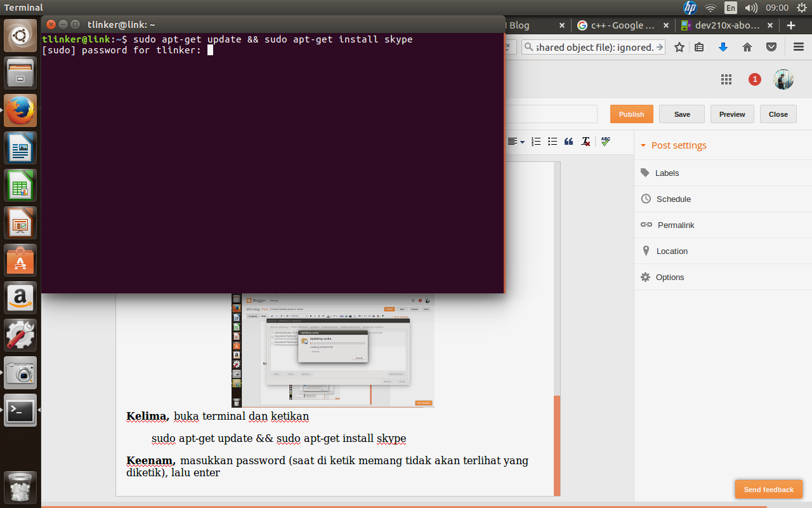812x508 pixels.
Task: Insert a bulleted list in Blogger editor
Action: tap(553, 142)
